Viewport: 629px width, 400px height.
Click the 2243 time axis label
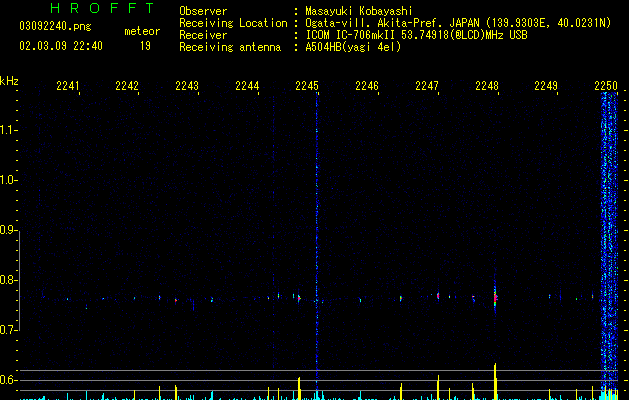pos(187,85)
